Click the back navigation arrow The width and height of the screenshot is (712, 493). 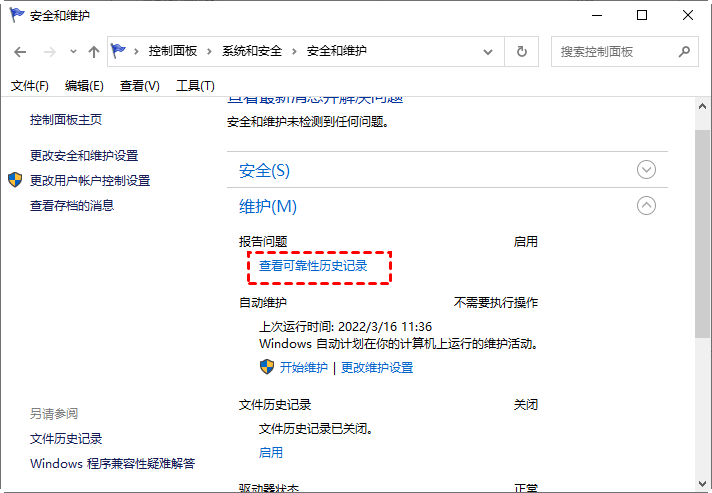click(x=21, y=51)
